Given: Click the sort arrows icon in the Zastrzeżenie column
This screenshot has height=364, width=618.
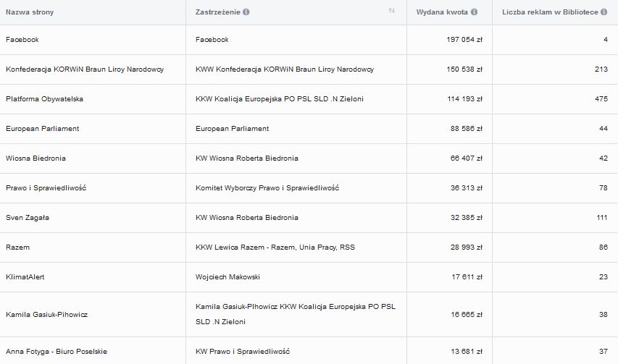Looking at the screenshot, I should tap(392, 12).
